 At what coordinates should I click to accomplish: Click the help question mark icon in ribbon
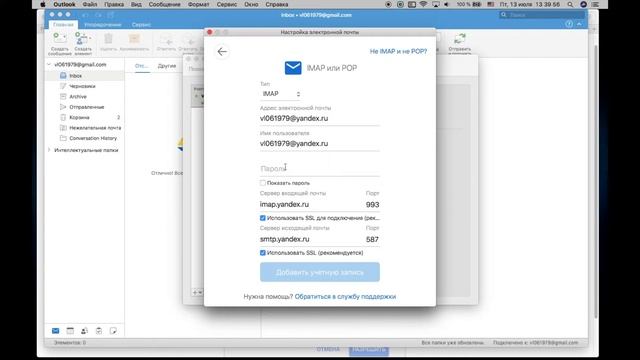point(569,24)
